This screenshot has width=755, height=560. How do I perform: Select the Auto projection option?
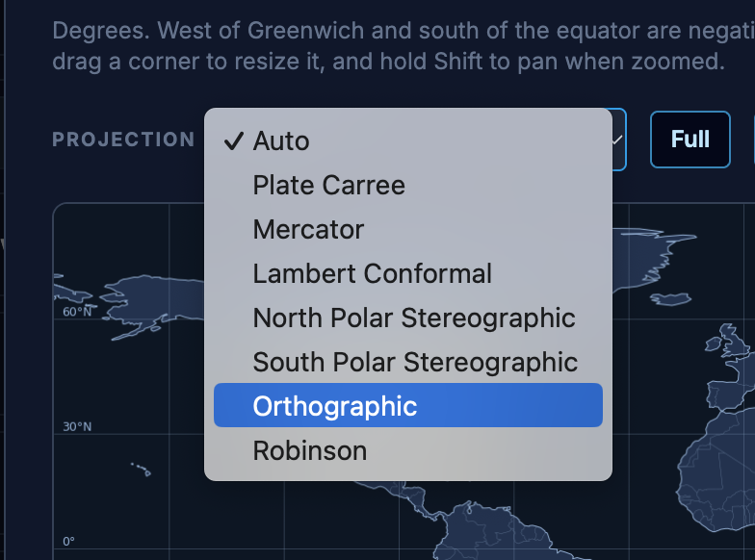408,140
